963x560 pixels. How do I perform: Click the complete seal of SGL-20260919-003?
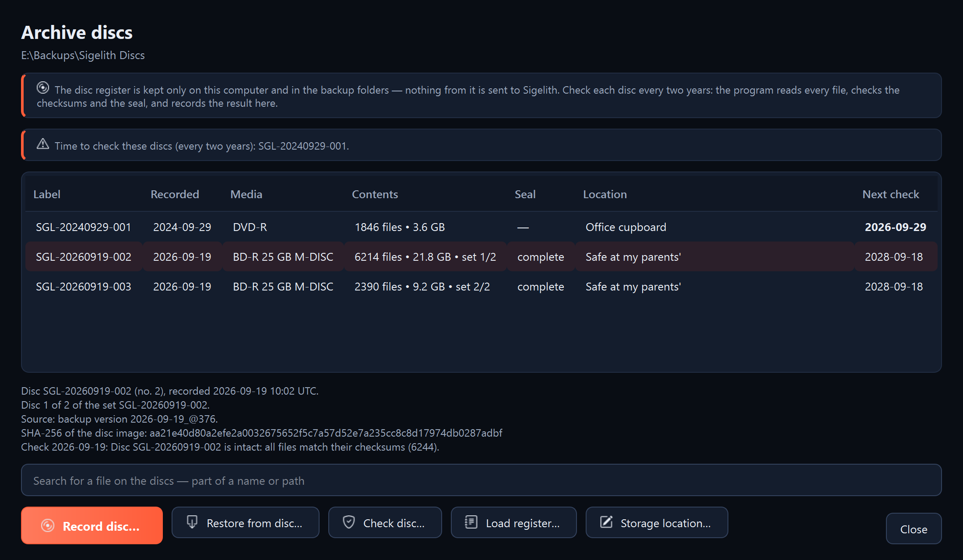pos(541,287)
